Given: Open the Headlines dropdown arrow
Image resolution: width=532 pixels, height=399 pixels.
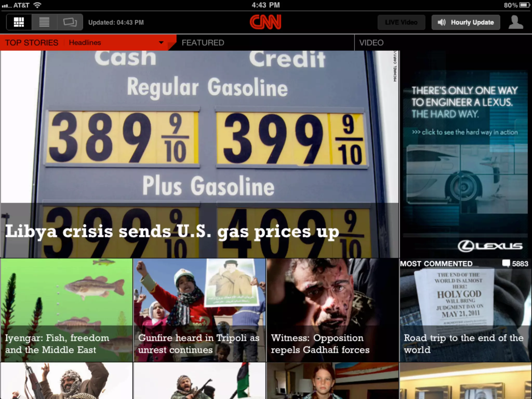Looking at the screenshot, I should (x=161, y=43).
